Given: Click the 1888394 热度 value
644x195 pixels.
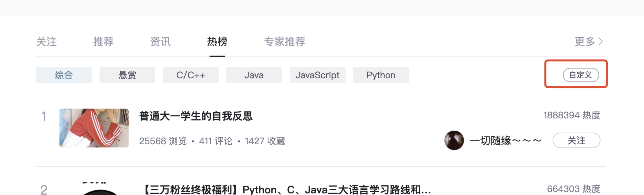Looking at the screenshot, I should click(x=572, y=115).
